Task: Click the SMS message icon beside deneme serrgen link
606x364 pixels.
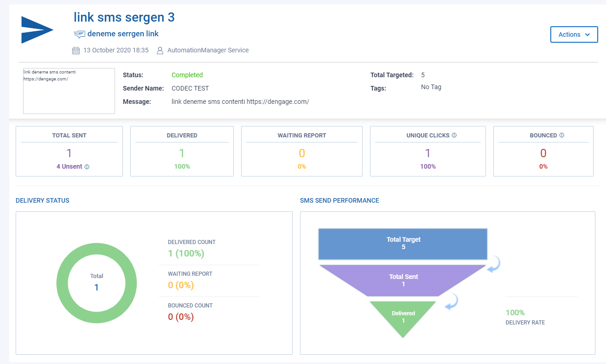Action: pyautogui.click(x=79, y=34)
